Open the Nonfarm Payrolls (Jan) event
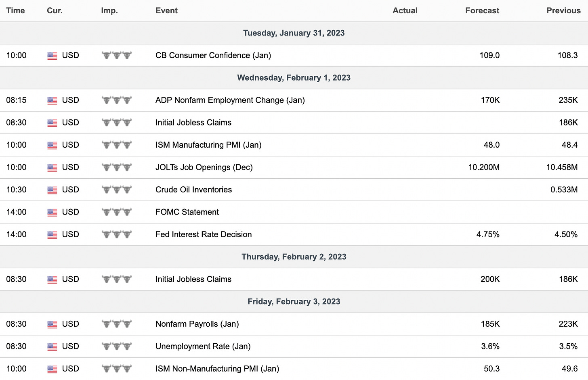Viewport: 588px width, 380px height. (197, 324)
